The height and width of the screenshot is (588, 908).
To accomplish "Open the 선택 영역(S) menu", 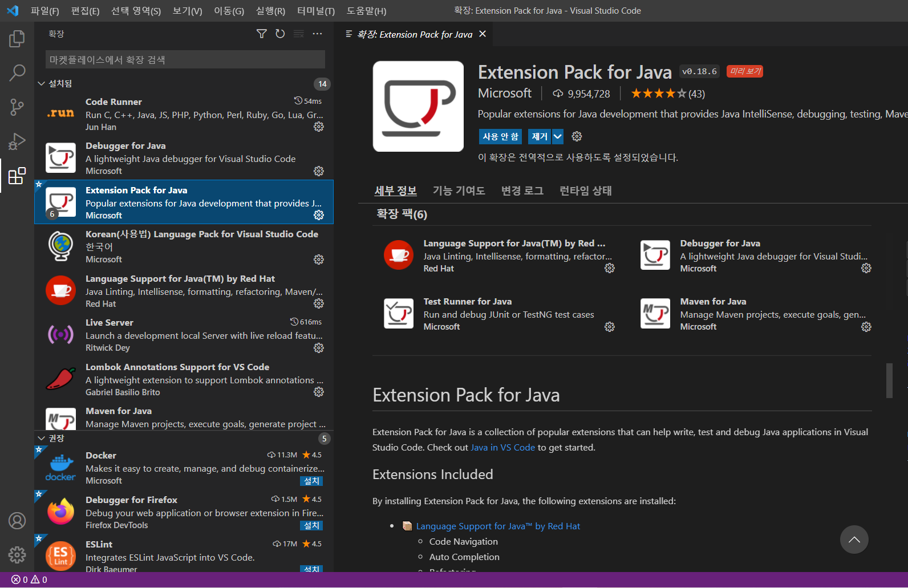I will (x=136, y=11).
